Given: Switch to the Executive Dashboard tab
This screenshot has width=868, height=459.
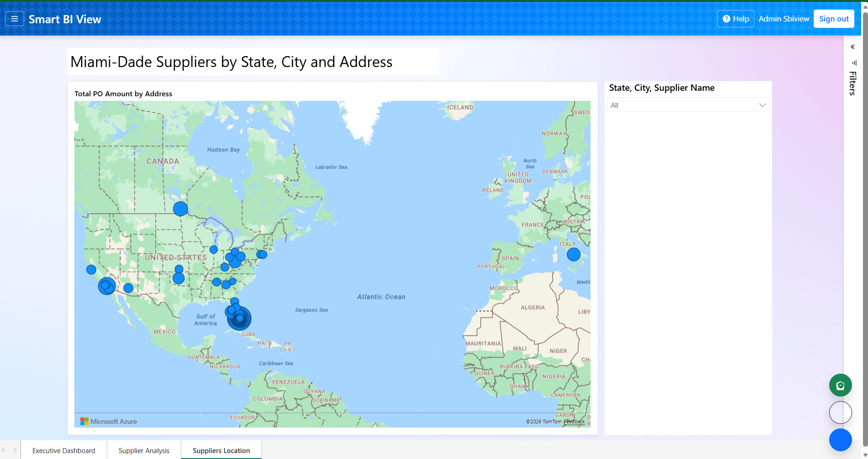Looking at the screenshot, I should coord(64,450).
